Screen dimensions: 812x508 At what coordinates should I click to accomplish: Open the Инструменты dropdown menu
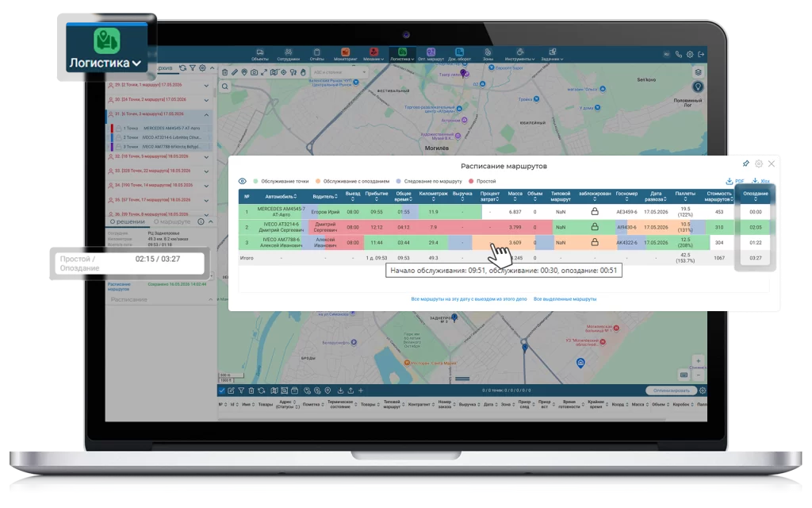(x=519, y=55)
